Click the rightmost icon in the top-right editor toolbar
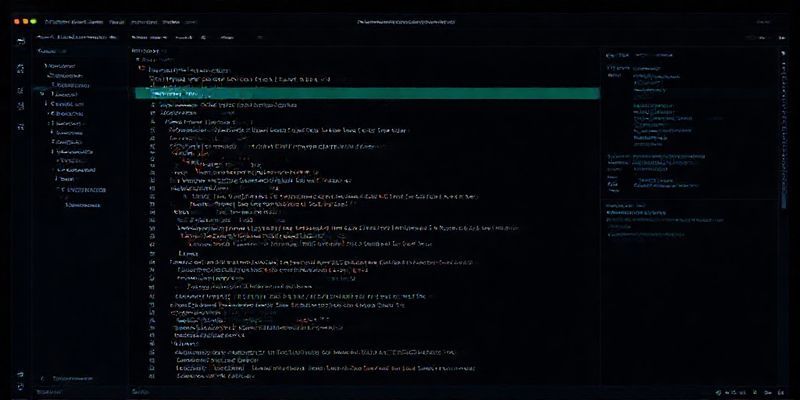800x400 pixels. (x=785, y=35)
